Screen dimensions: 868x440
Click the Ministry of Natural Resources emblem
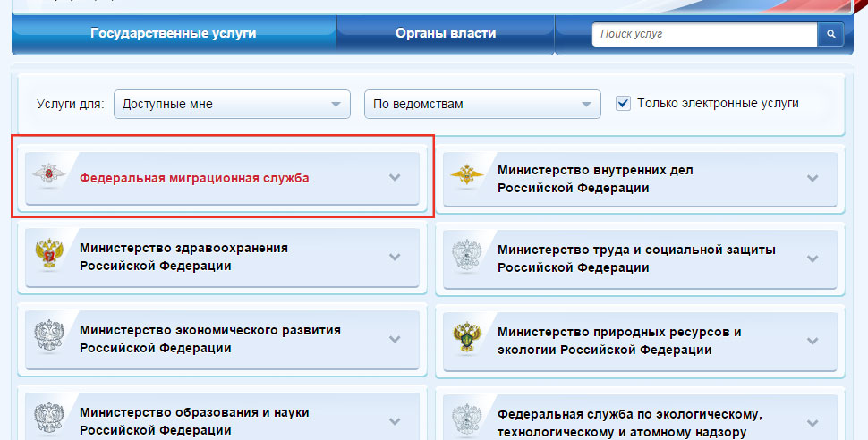click(x=467, y=338)
